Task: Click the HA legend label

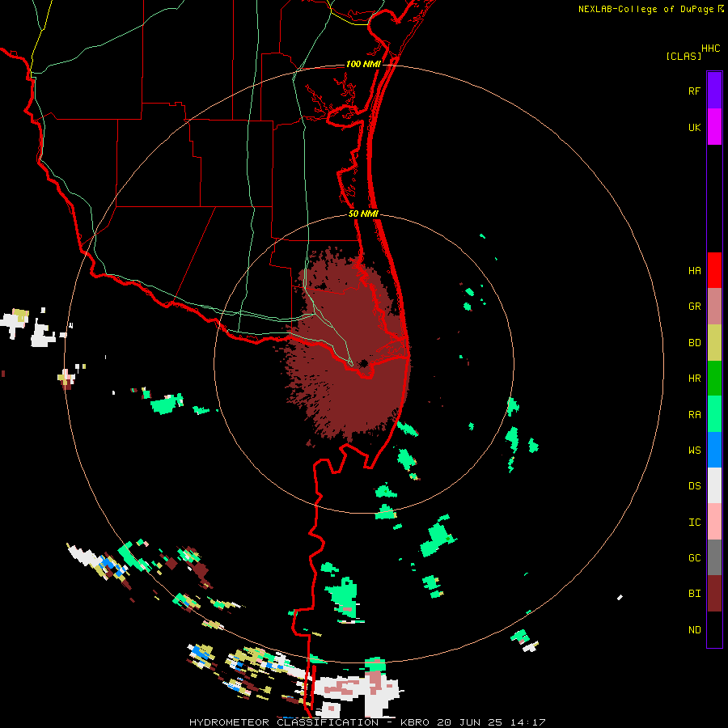Action: click(695, 270)
